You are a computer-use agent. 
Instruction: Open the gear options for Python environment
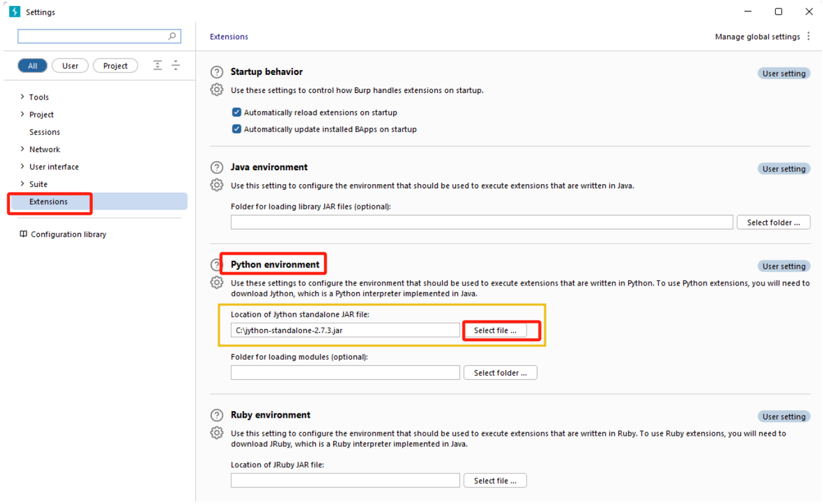point(217,282)
